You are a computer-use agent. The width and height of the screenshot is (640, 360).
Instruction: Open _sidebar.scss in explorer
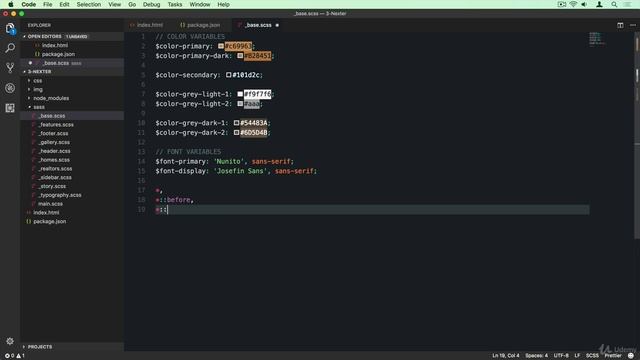(x=55, y=178)
